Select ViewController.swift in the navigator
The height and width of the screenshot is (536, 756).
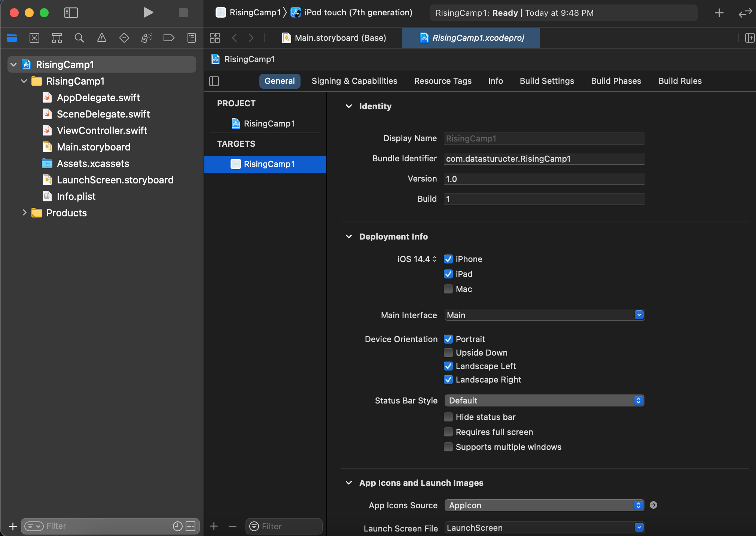pyautogui.click(x=102, y=130)
